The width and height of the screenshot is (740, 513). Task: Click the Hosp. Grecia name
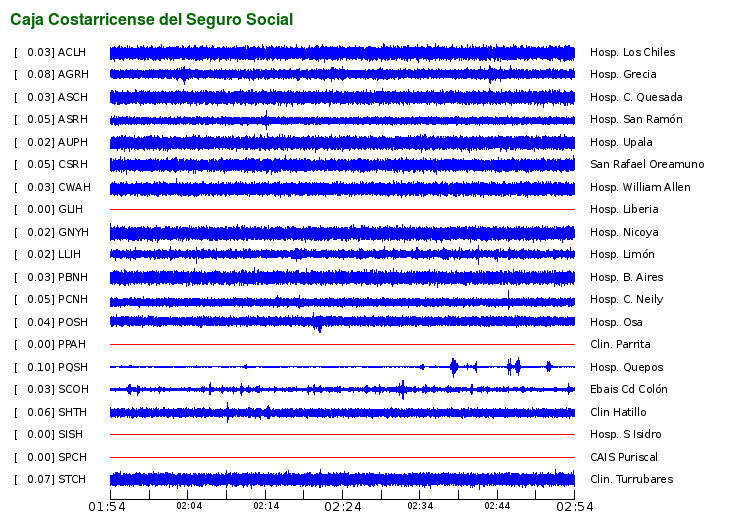click(623, 74)
